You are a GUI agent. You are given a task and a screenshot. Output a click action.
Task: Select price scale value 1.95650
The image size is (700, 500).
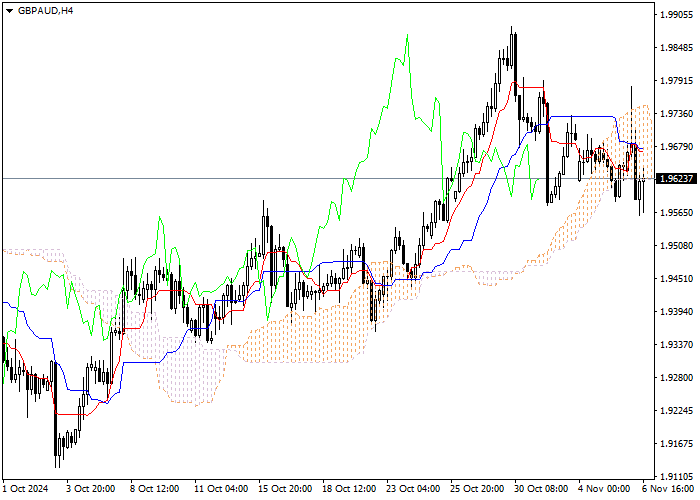click(677, 212)
